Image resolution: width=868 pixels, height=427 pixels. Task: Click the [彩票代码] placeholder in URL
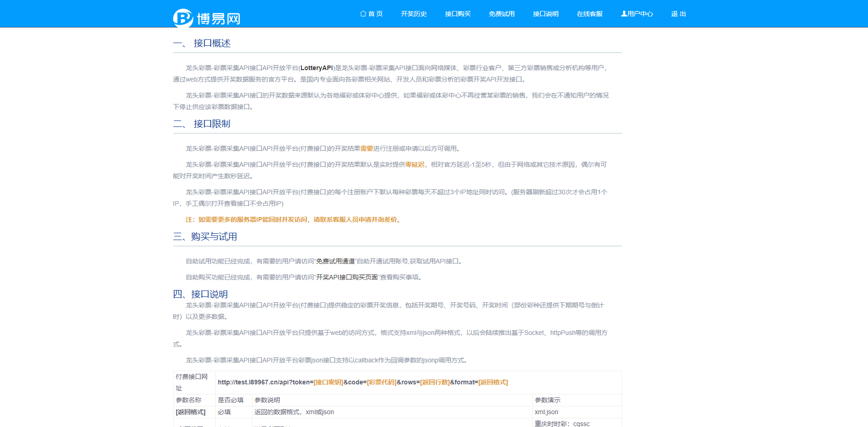pyautogui.click(x=382, y=382)
